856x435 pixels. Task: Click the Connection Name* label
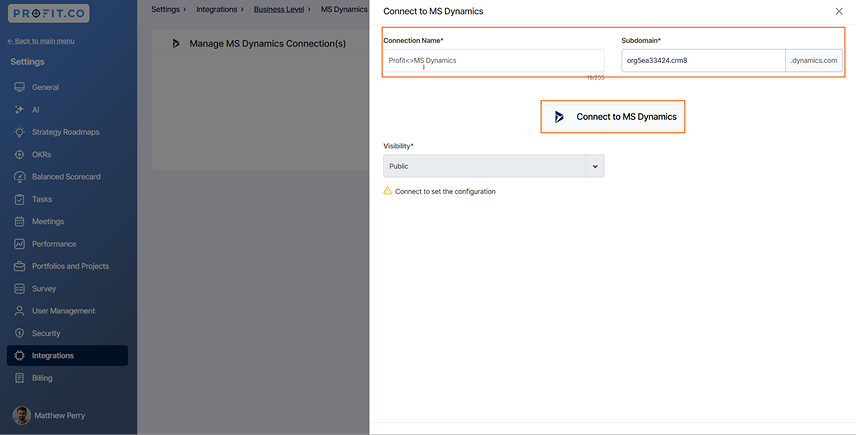click(413, 40)
